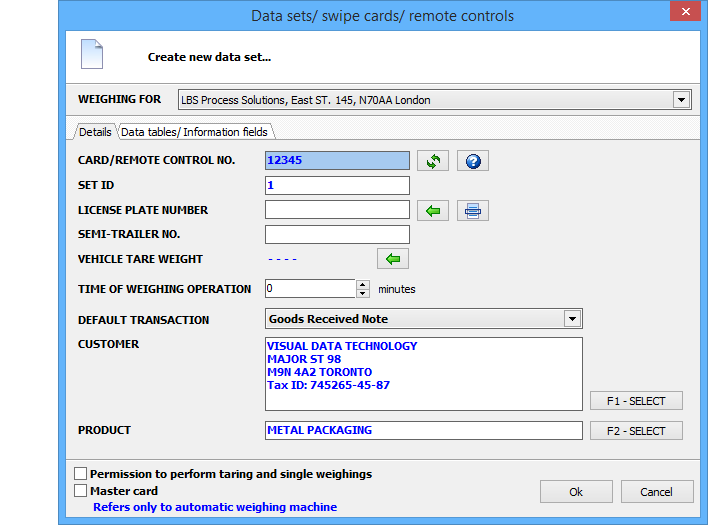Confirm the data set with Ok
708x525 pixels.
point(576,492)
